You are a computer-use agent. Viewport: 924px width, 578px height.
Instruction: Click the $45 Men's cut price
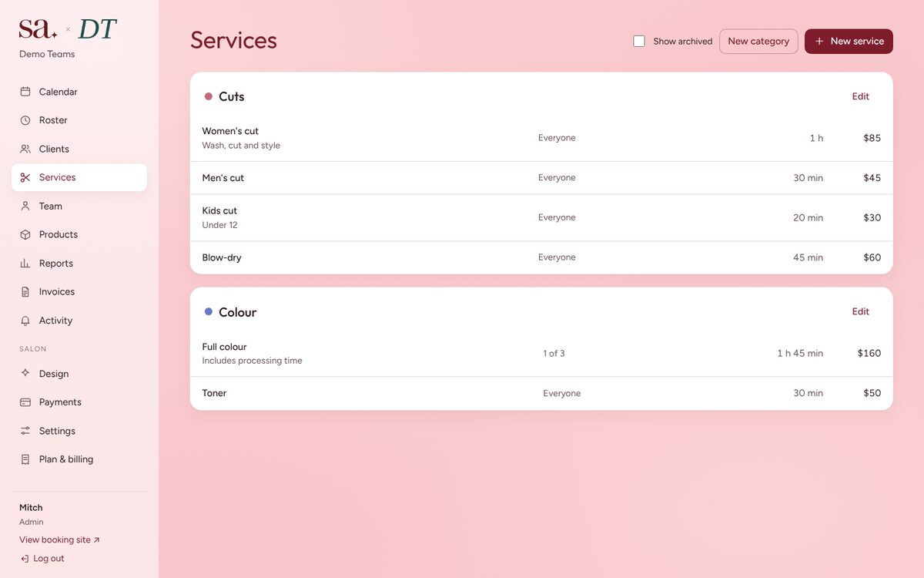point(872,178)
